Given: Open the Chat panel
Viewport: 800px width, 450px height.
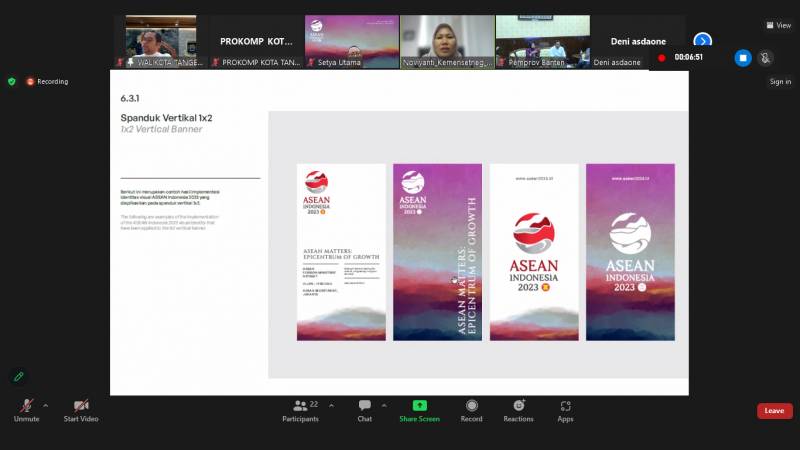Looking at the screenshot, I should click(x=365, y=407).
